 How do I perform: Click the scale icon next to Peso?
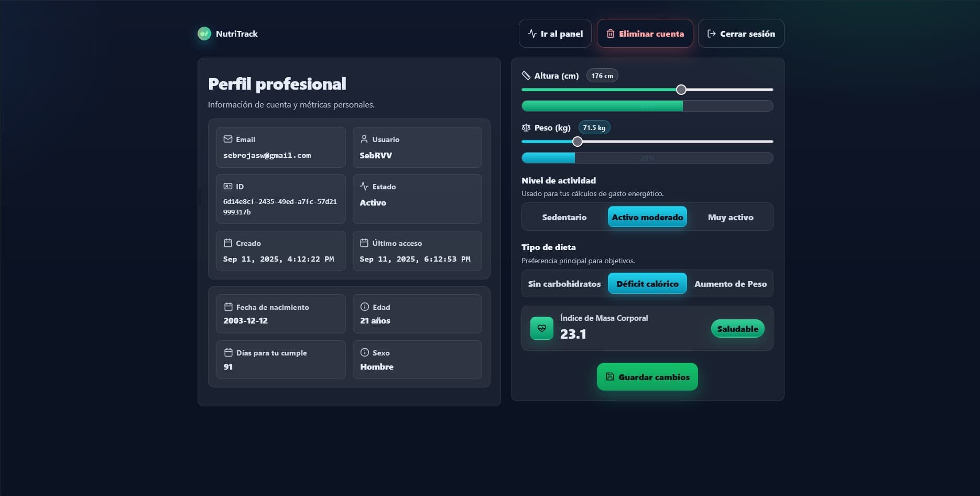[x=526, y=127]
